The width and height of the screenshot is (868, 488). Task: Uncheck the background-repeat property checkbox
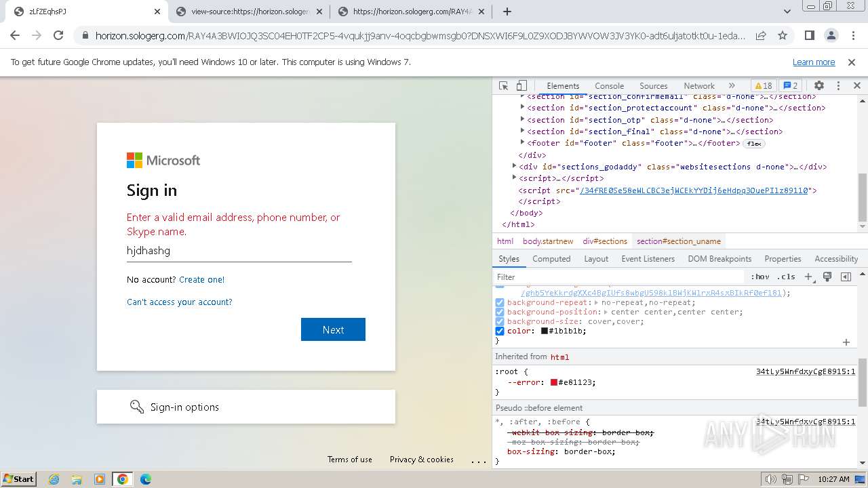(500, 303)
